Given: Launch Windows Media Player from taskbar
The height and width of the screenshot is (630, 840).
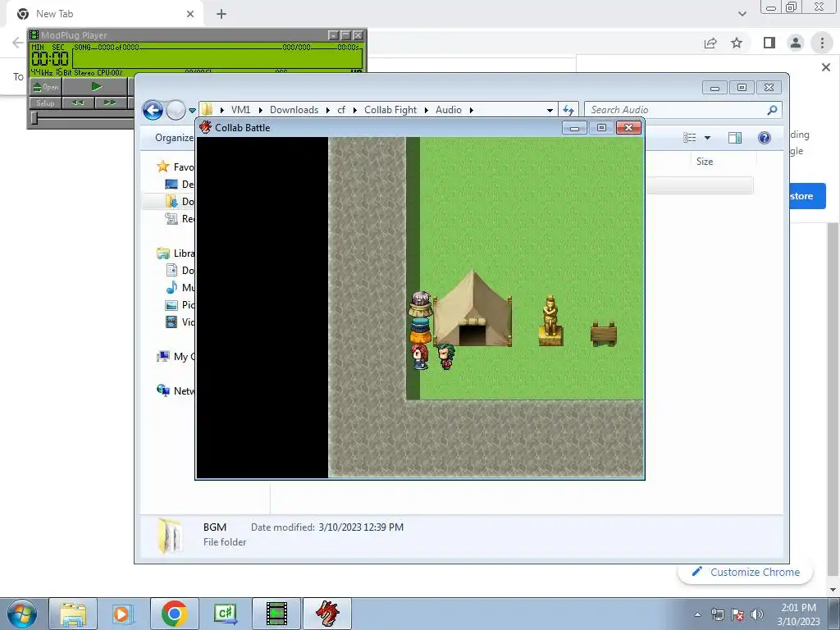Looking at the screenshot, I should [122, 614].
